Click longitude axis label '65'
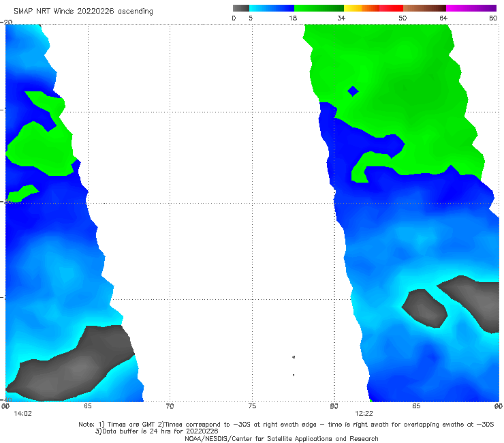 [88, 406]
